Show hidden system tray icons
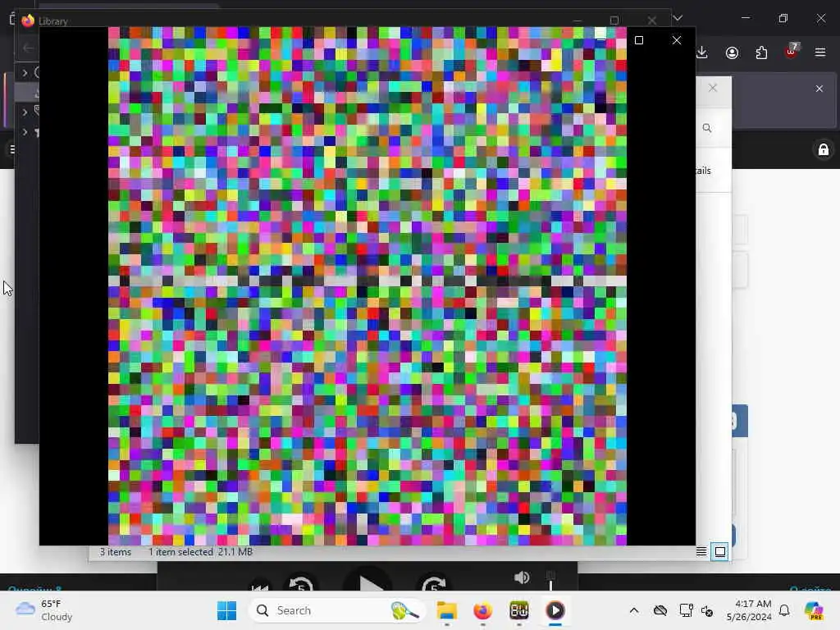Screen dimensions: 840x630 (x=634, y=610)
